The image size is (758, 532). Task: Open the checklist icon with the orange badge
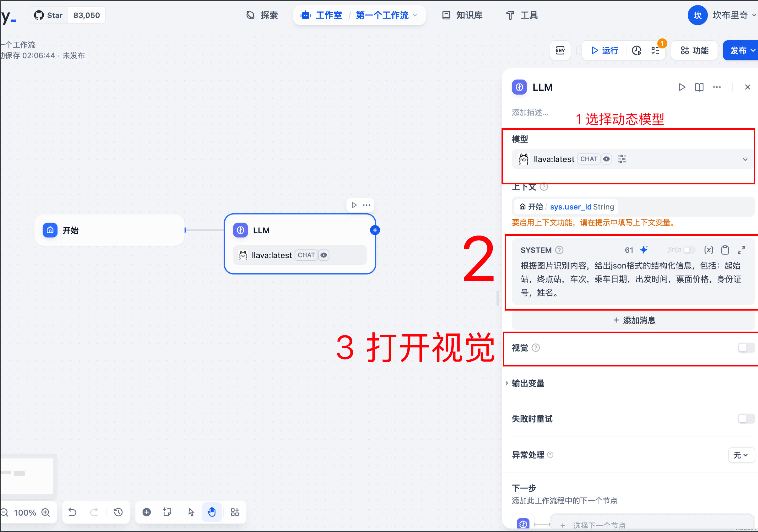(655, 50)
